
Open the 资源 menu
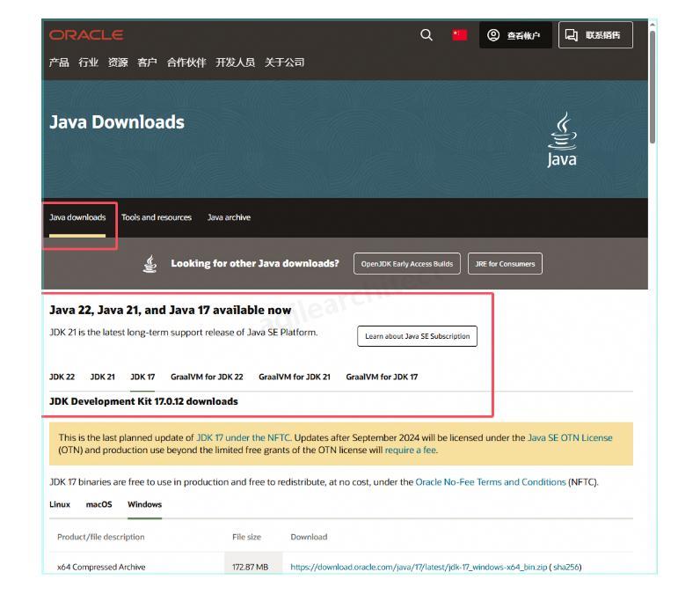(118, 62)
